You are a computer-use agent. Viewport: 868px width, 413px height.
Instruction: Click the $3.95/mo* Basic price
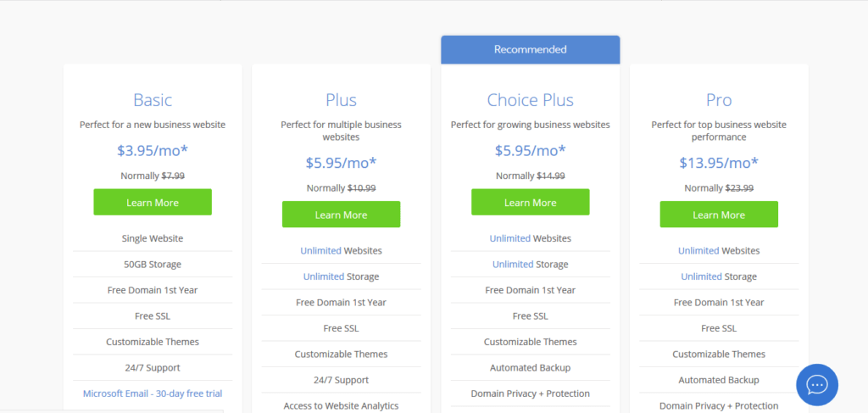[x=153, y=150]
